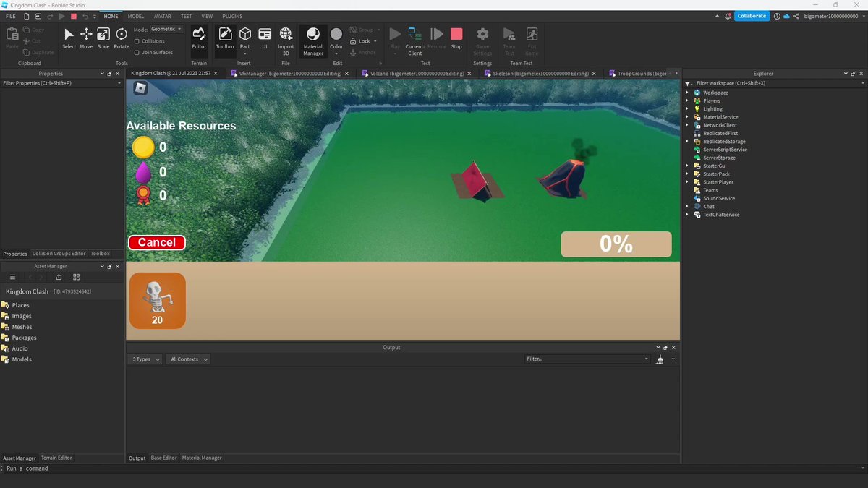This screenshot has height=488, width=868.
Task: Toggle the Join Surfaces checkbox
Action: [137, 52]
